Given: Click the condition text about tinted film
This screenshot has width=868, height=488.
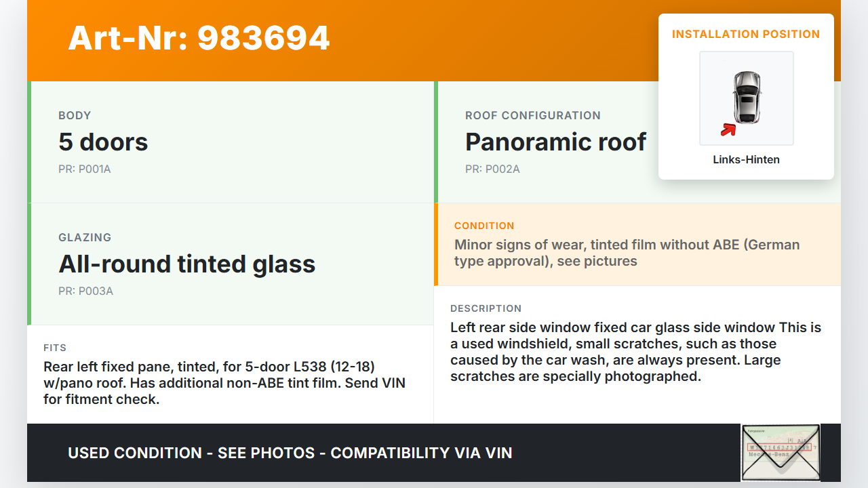Looking at the screenshot, I should [627, 253].
